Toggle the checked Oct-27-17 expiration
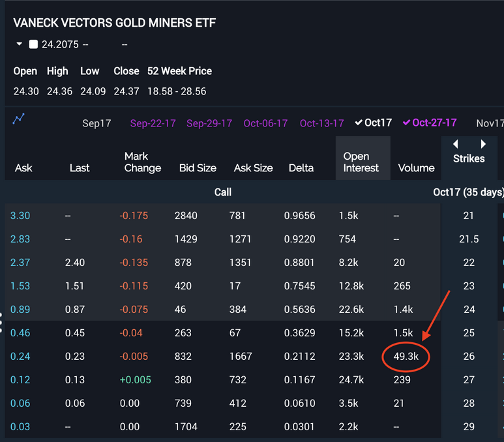Viewport: 504px width, 442px height. pos(429,123)
